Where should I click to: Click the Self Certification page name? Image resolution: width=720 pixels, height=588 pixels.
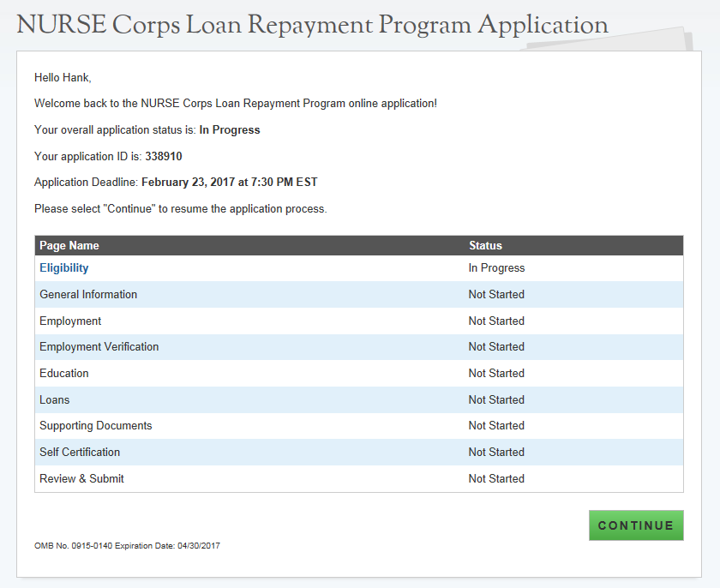pos(80,452)
